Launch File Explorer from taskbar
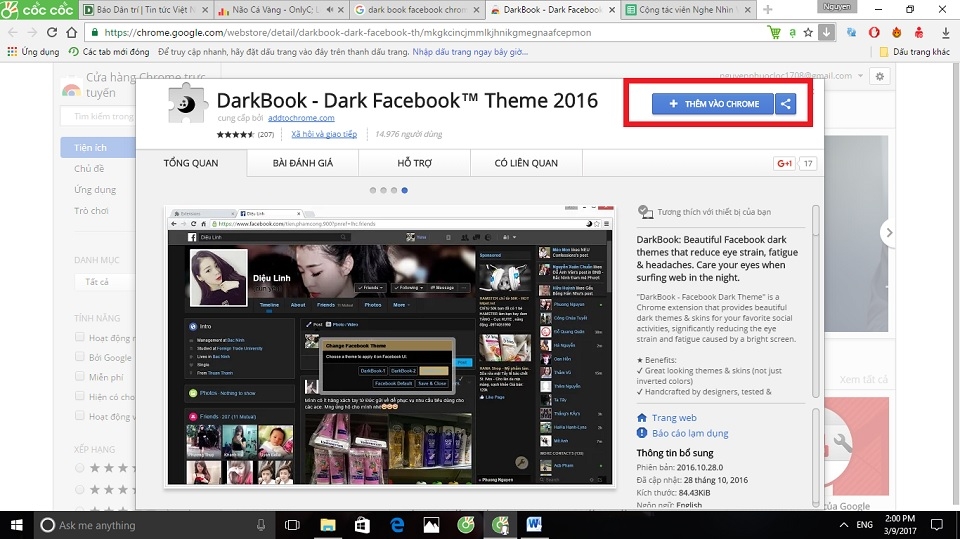The image size is (960, 539). [328, 525]
